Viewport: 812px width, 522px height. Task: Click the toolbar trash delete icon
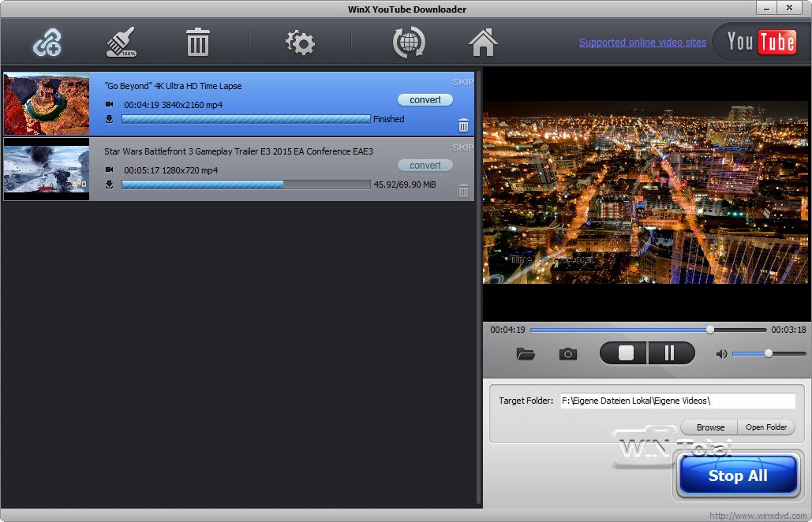click(197, 42)
